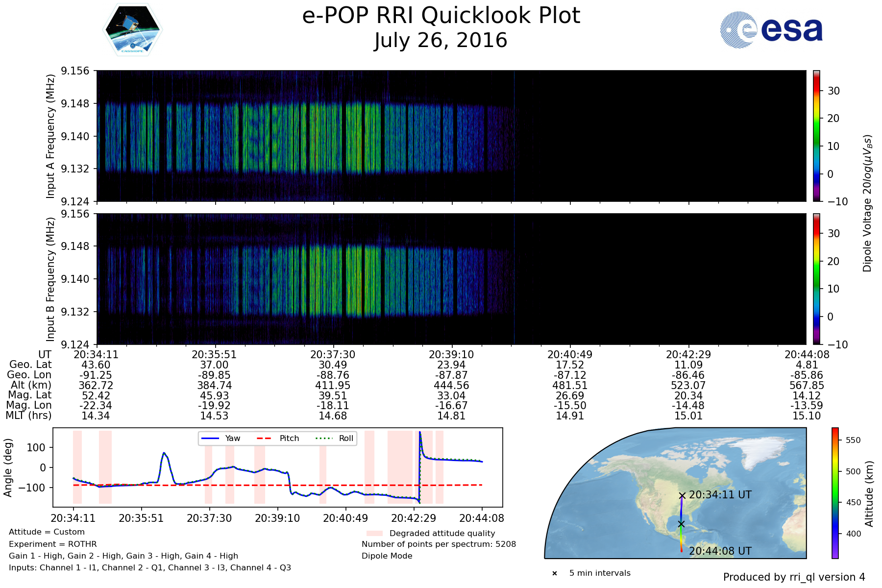The image size is (882, 588).
Task: Click the CASSIOPE satellite hexagon logo
Action: [x=132, y=30]
